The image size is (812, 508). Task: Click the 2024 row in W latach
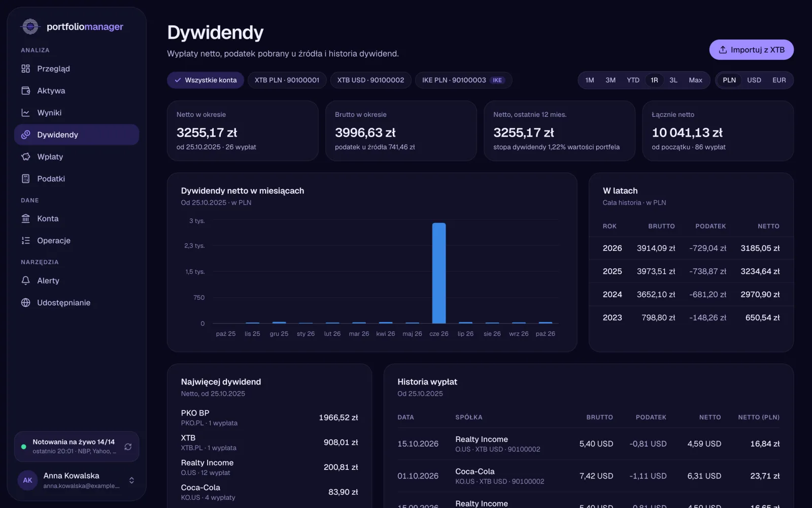(x=691, y=295)
